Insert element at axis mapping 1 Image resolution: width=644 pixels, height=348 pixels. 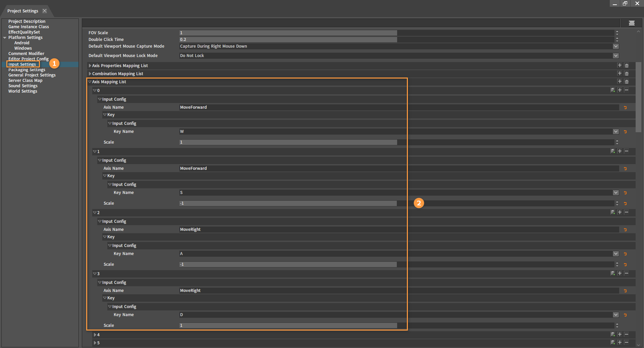tap(620, 151)
